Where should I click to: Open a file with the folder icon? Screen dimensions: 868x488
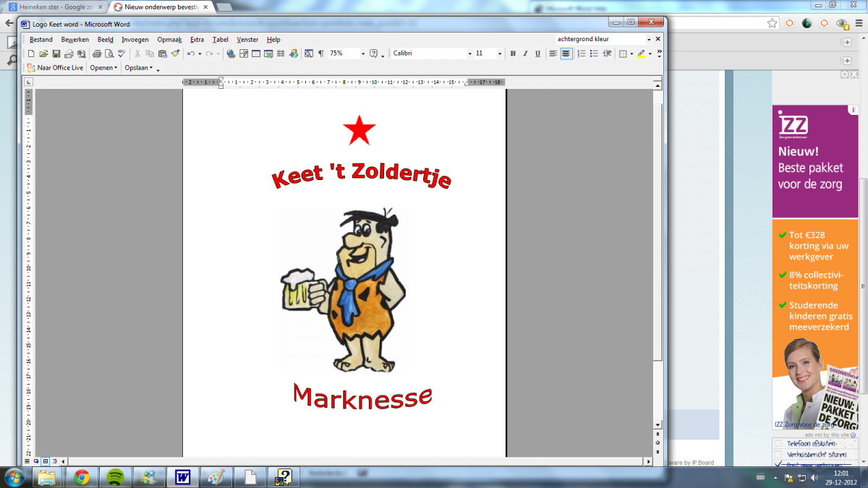tap(43, 53)
